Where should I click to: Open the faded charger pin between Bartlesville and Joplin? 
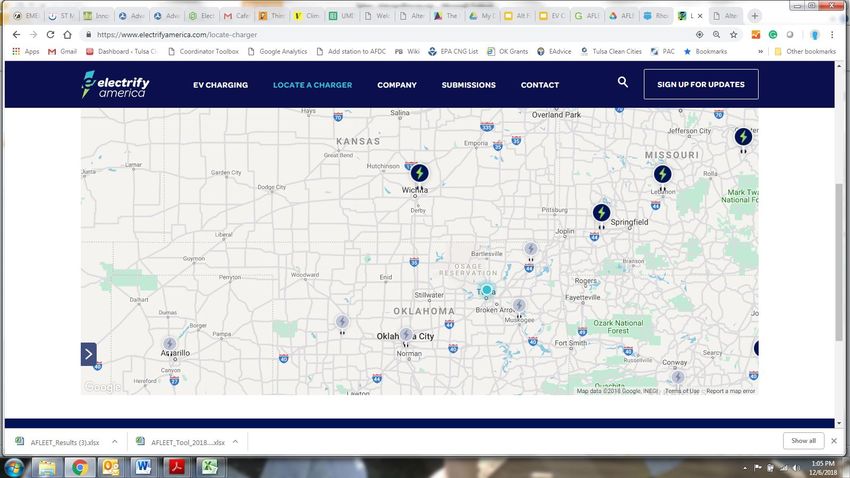tap(531, 249)
